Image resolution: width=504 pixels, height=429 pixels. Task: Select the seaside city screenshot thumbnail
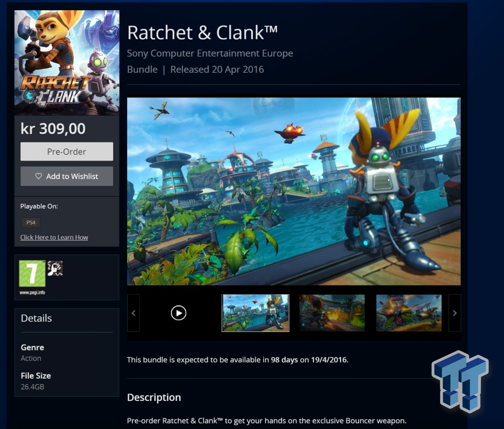coord(256,313)
